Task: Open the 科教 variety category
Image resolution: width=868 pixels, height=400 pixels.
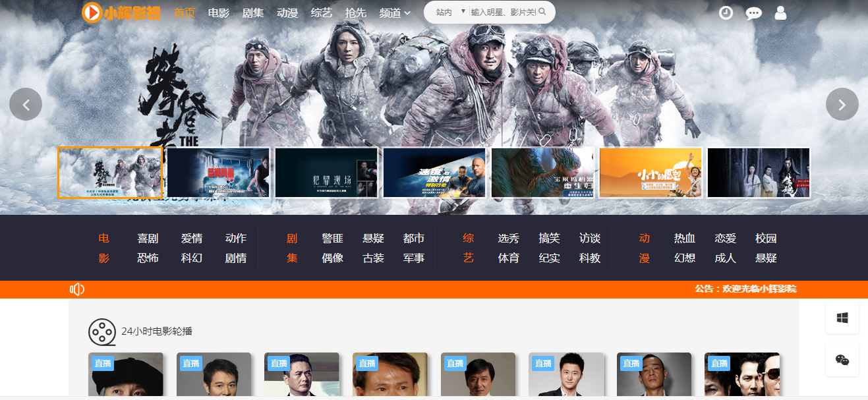Action: tap(590, 258)
